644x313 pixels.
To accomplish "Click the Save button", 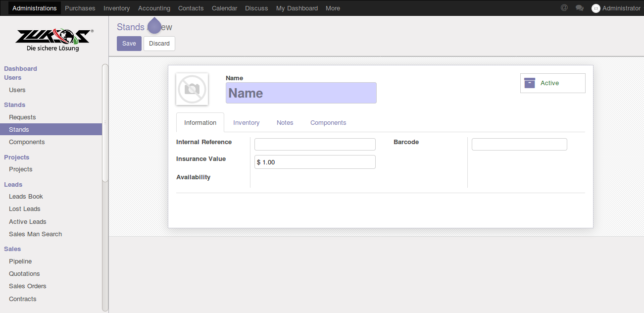I will click(x=129, y=44).
